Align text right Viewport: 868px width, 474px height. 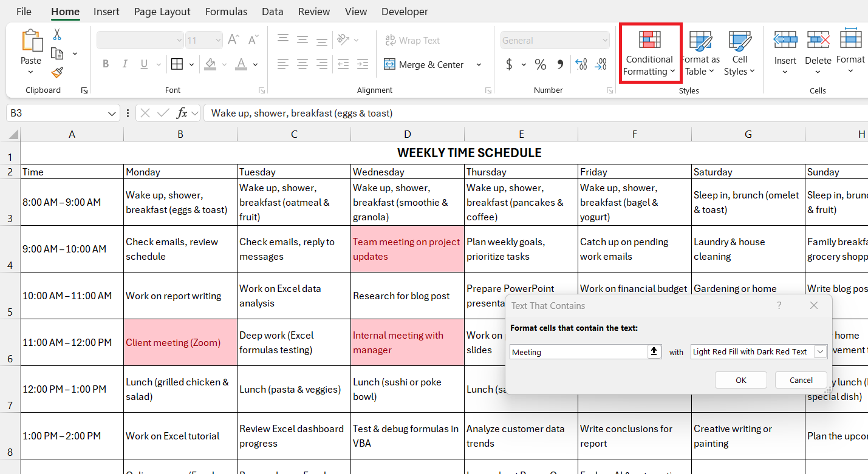pos(321,64)
